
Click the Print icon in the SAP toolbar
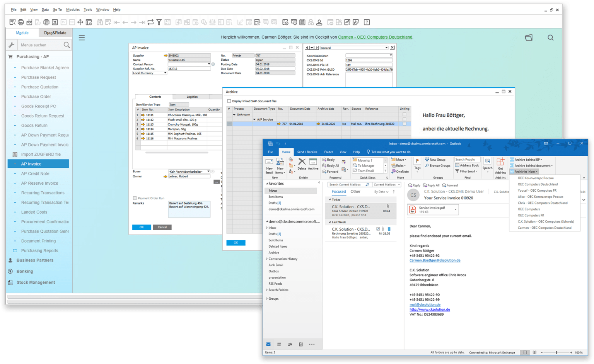click(x=20, y=22)
